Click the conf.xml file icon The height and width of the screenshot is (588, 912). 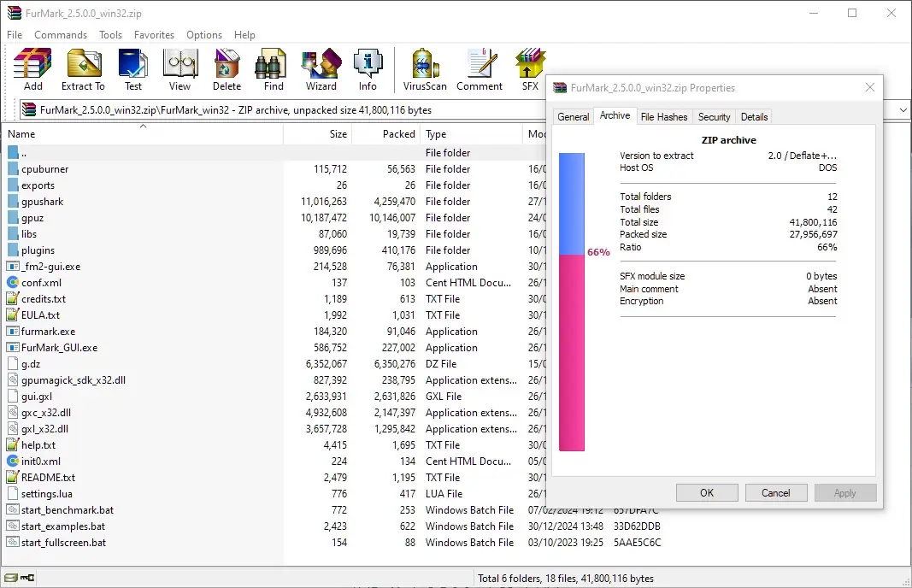point(13,283)
